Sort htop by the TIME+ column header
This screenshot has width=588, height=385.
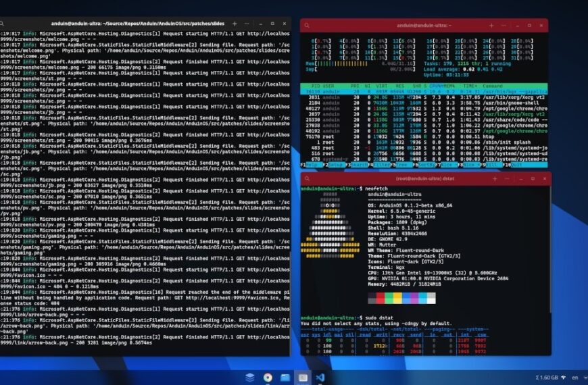coord(470,86)
